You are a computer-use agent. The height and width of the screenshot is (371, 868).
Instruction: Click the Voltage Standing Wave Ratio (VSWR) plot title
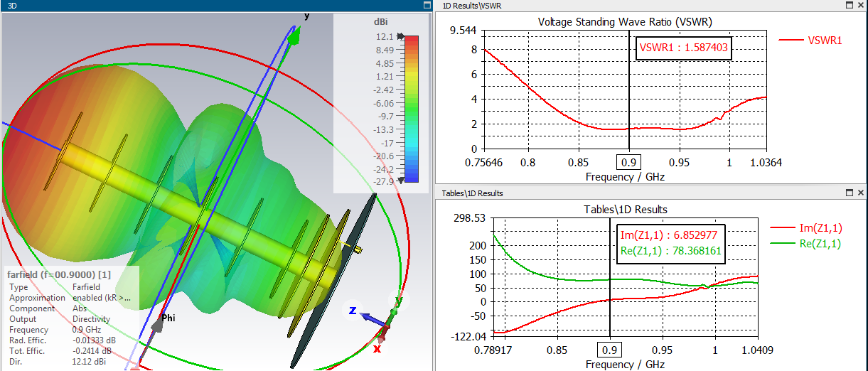click(x=625, y=21)
